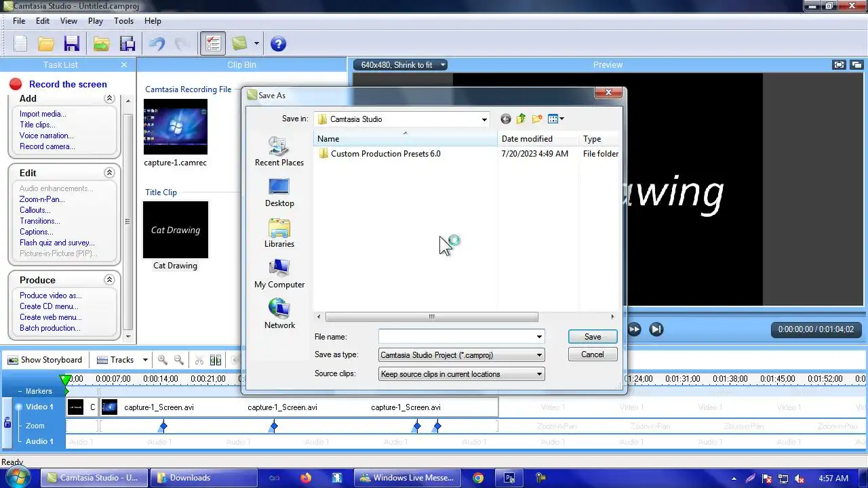Viewport: 868px width, 488px height.
Task: Open the Source clips dropdown
Action: point(461,374)
